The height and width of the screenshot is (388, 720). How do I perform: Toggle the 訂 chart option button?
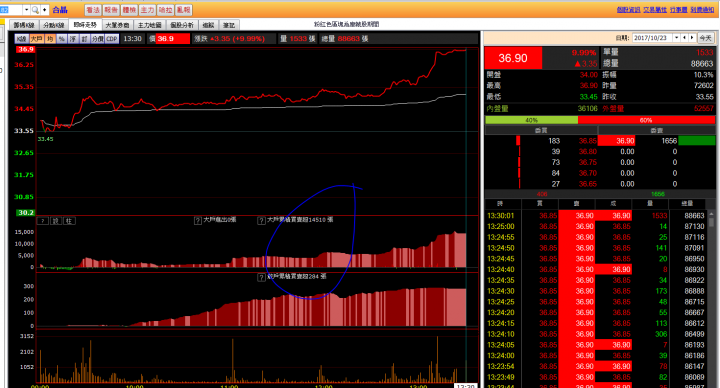point(84,39)
